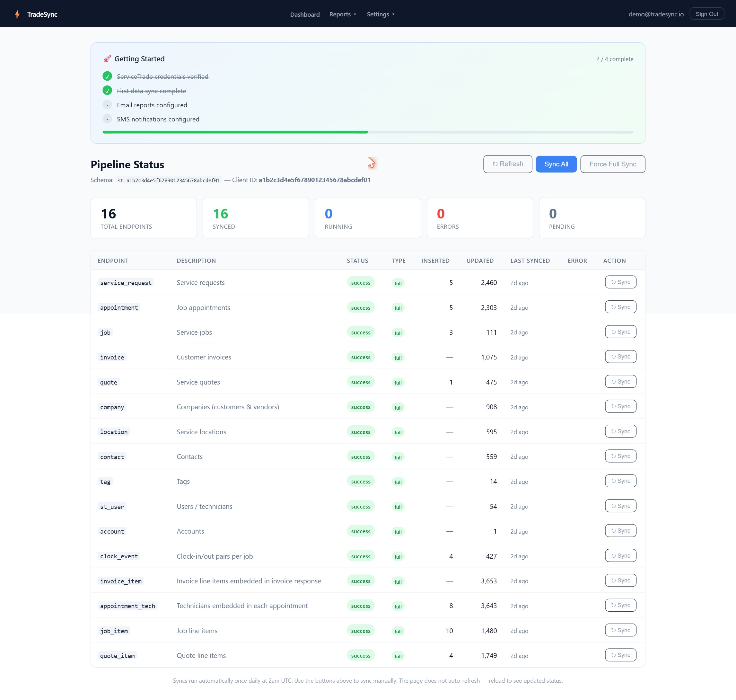Screen dimensions: 736x700
Task: Click the full type badge for appointment
Action: click(398, 308)
